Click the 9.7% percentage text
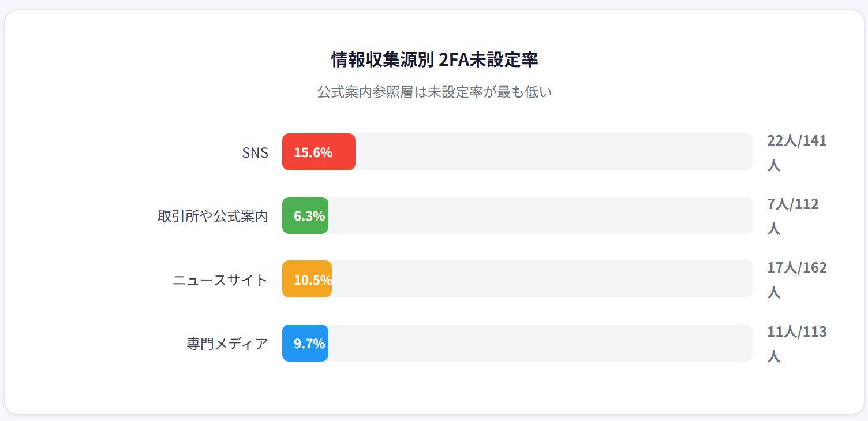 (309, 344)
